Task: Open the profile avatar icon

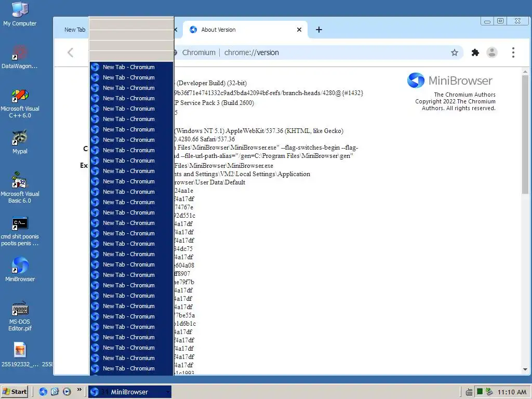Action: (491, 52)
